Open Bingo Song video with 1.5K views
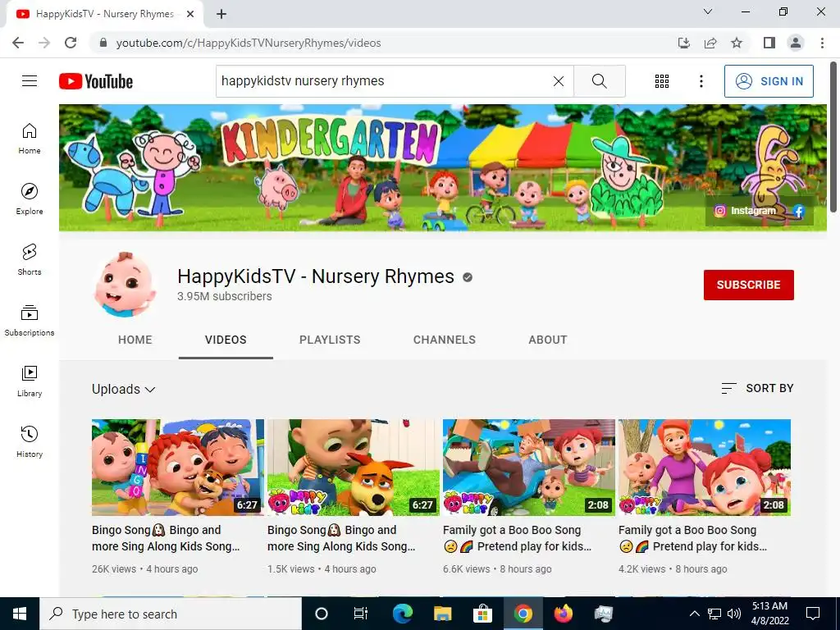This screenshot has height=630, width=840. 341,538
